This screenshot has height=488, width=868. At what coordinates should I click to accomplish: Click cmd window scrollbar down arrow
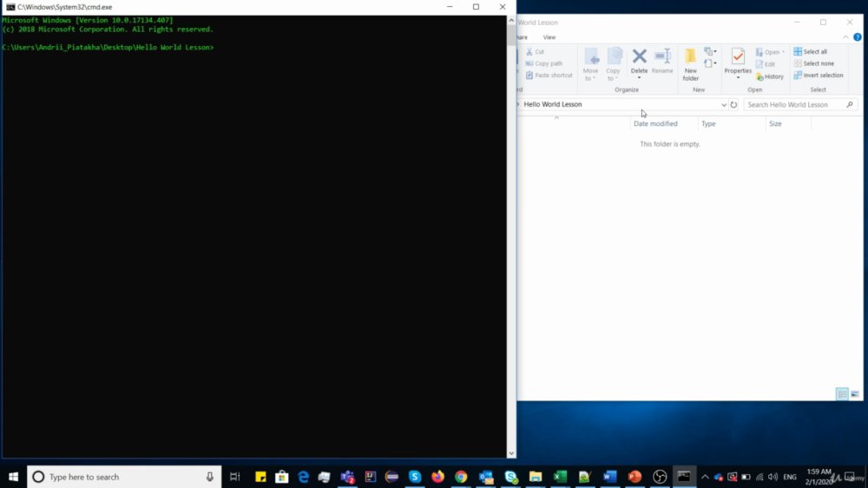tap(511, 453)
